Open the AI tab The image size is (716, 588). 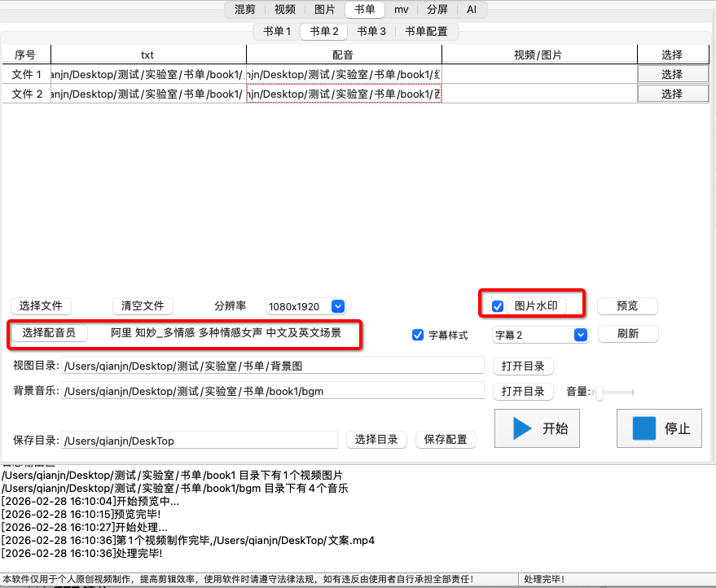click(472, 10)
